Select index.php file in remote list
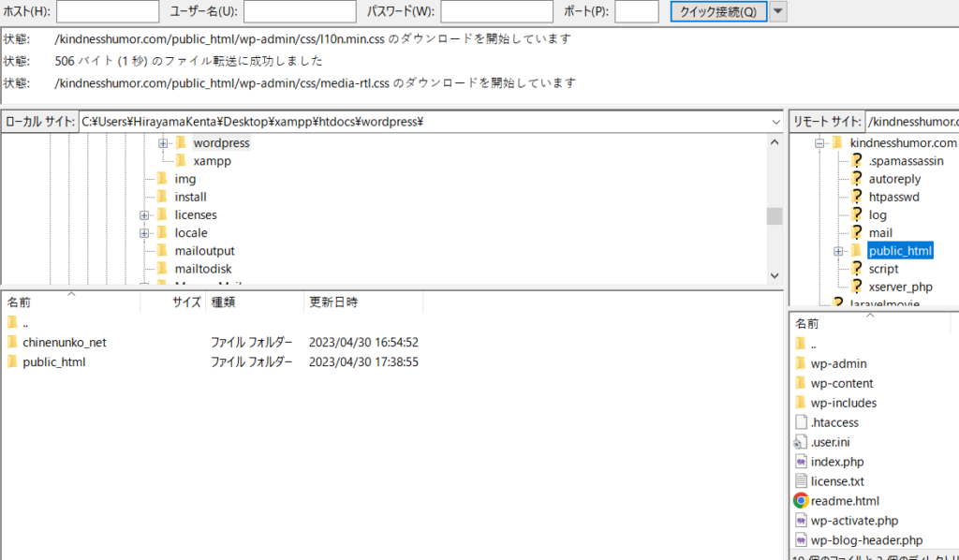This screenshot has height=560, width=959. click(837, 462)
